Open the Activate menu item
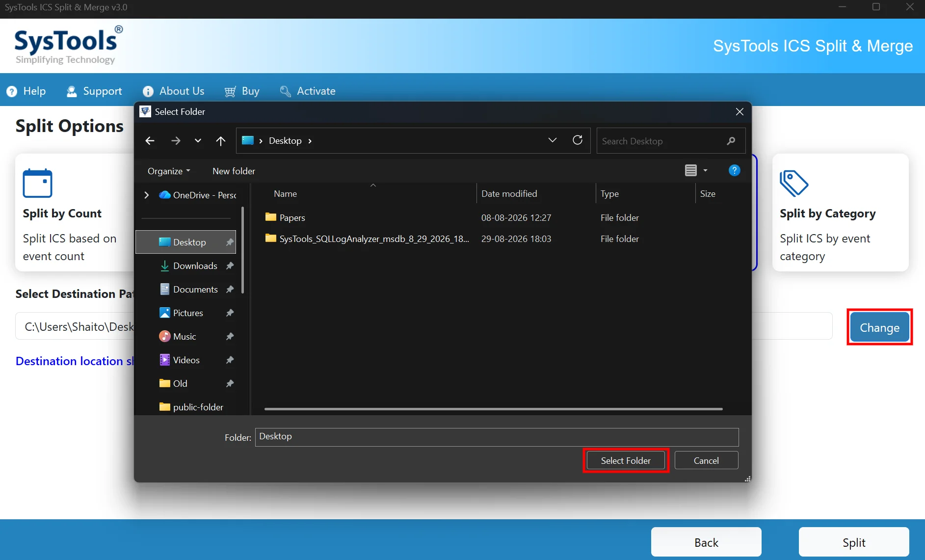The width and height of the screenshot is (925, 560). point(308,91)
